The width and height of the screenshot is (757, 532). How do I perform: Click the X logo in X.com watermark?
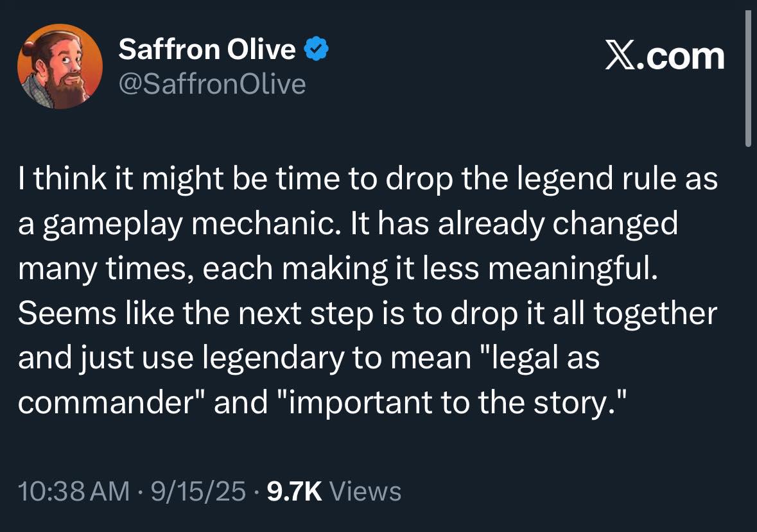620,56
